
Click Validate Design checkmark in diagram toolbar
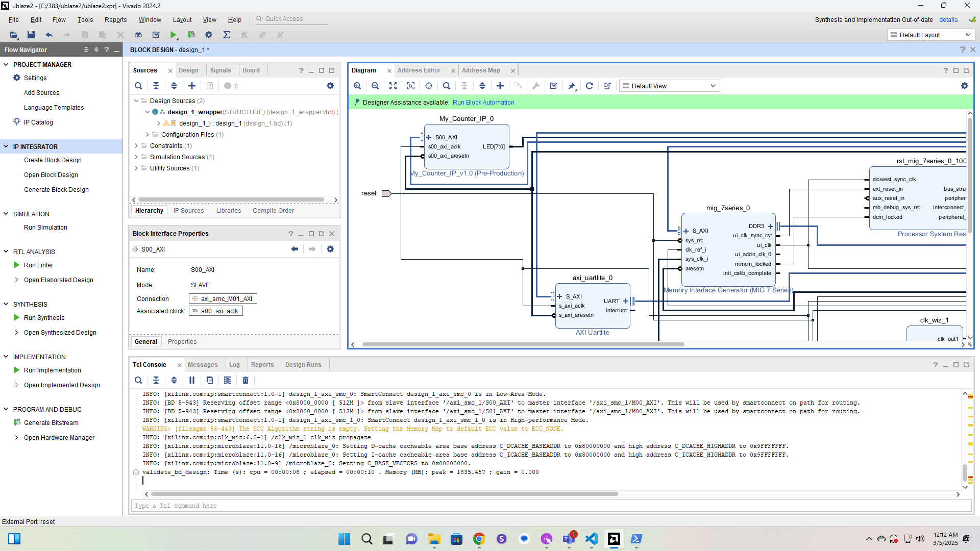click(x=553, y=86)
